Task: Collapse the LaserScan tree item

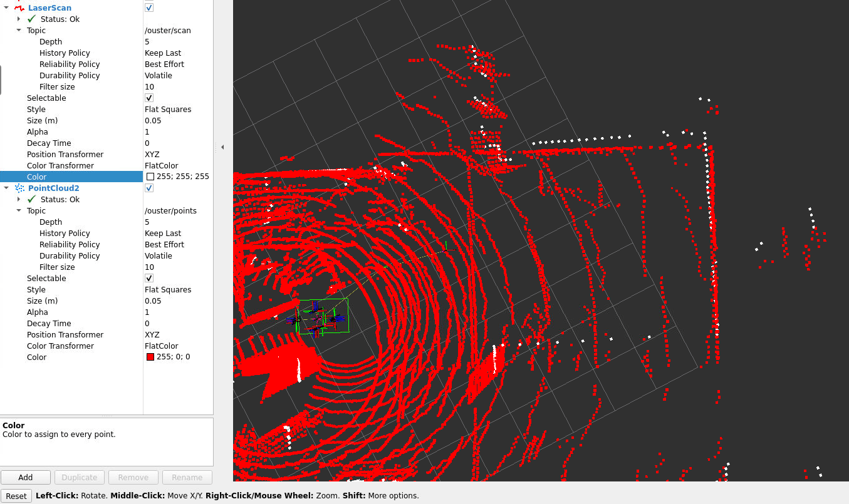Action: (6, 8)
